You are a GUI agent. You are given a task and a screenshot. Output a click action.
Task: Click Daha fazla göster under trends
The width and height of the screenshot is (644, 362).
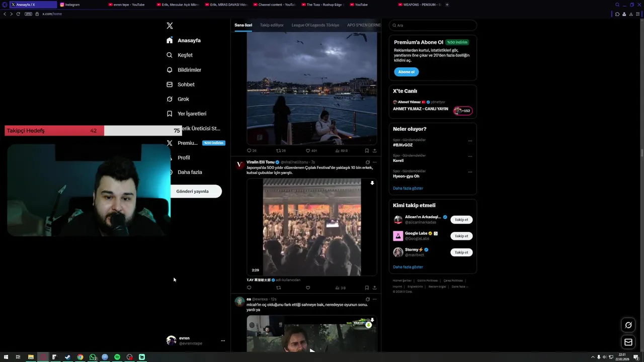click(408, 188)
